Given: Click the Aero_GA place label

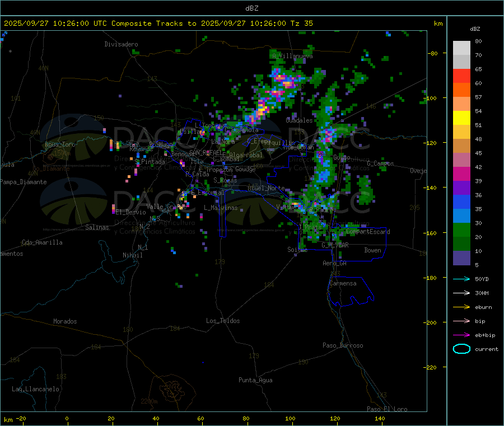Looking at the screenshot, I should (335, 263).
